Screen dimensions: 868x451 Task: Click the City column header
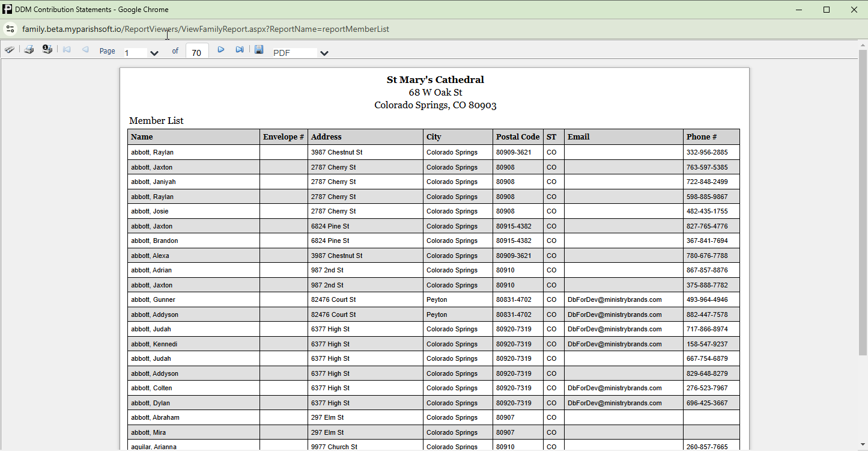[x=458, y=137]
